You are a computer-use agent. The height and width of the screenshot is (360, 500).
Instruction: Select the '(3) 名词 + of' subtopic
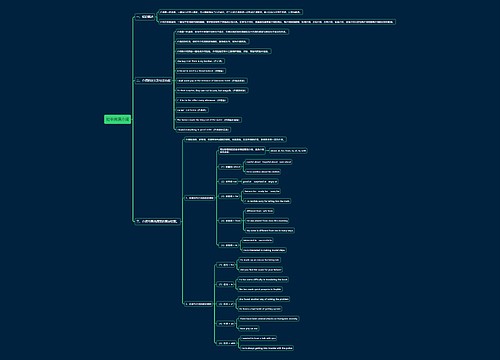tap(226, 304)
